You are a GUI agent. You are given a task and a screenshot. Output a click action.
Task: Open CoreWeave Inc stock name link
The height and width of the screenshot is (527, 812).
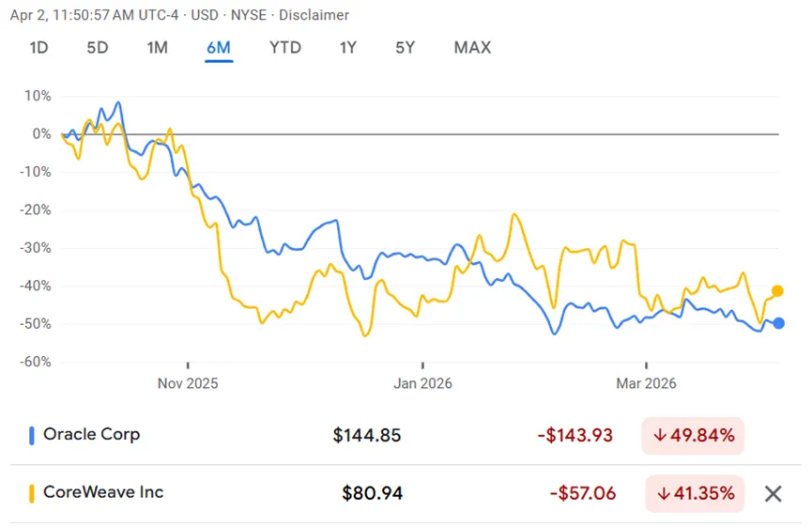103,492
